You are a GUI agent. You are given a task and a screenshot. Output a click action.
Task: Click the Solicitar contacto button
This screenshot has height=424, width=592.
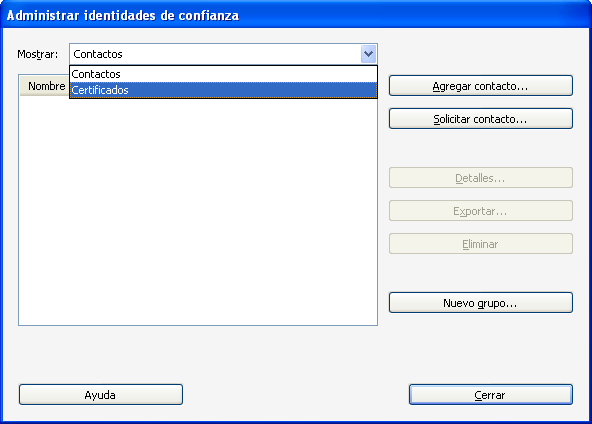point(481,119)
